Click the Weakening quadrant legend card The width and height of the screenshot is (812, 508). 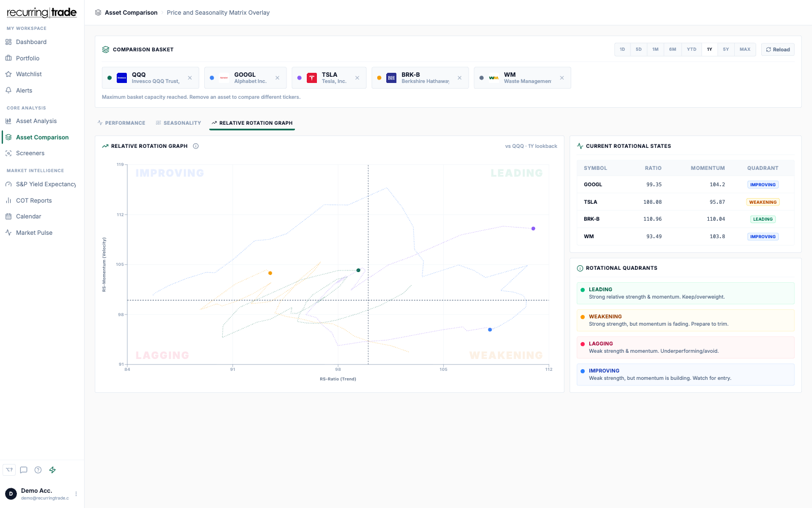(x=686, y=320)
